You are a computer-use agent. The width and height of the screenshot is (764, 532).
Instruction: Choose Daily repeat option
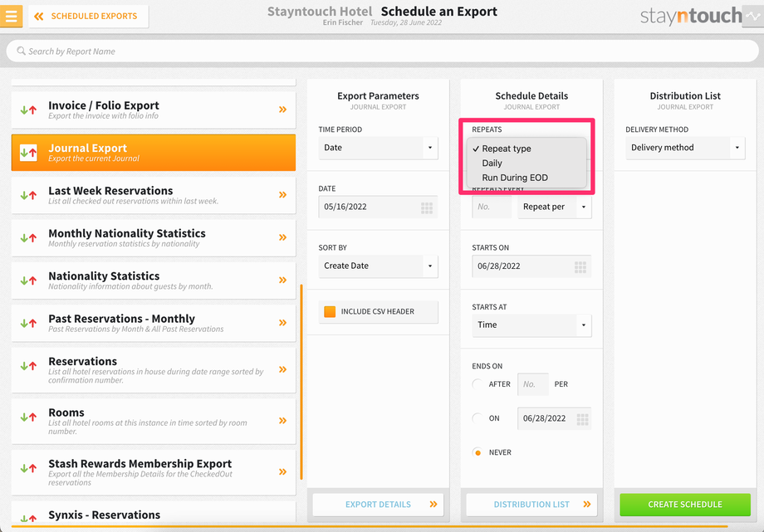[x=526, y=164]
